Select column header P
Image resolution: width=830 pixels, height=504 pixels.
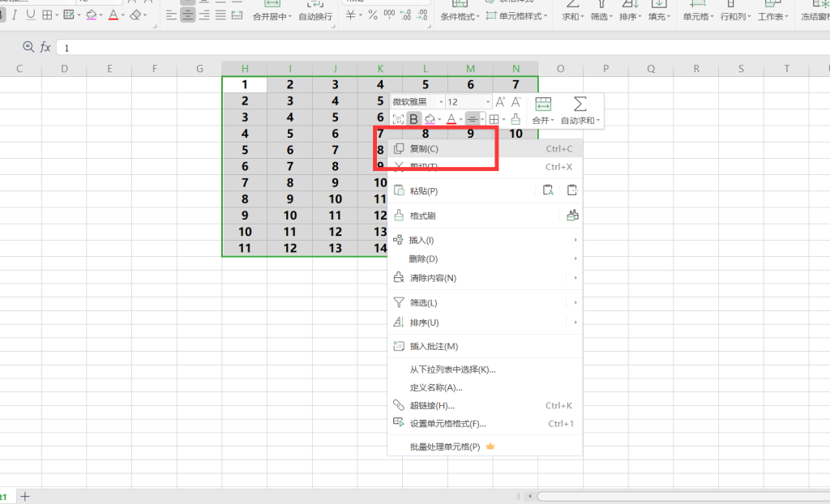click(x=605, y=68)
